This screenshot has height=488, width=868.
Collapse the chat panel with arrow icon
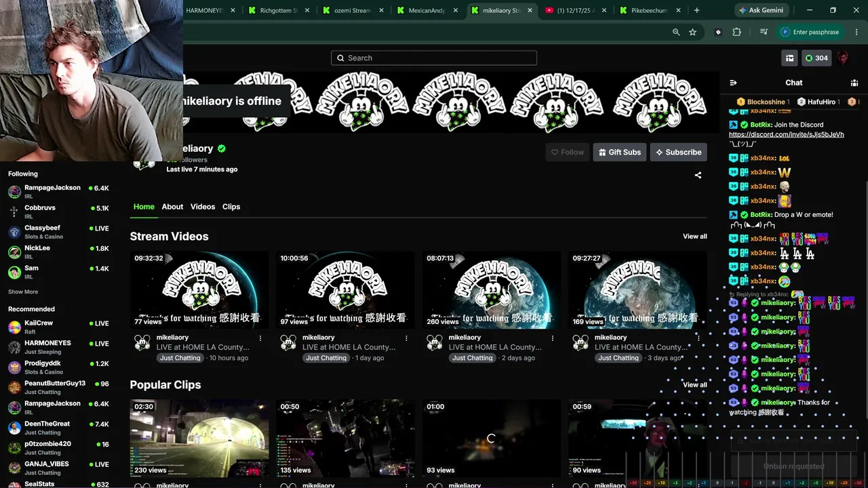click(733, 83)
